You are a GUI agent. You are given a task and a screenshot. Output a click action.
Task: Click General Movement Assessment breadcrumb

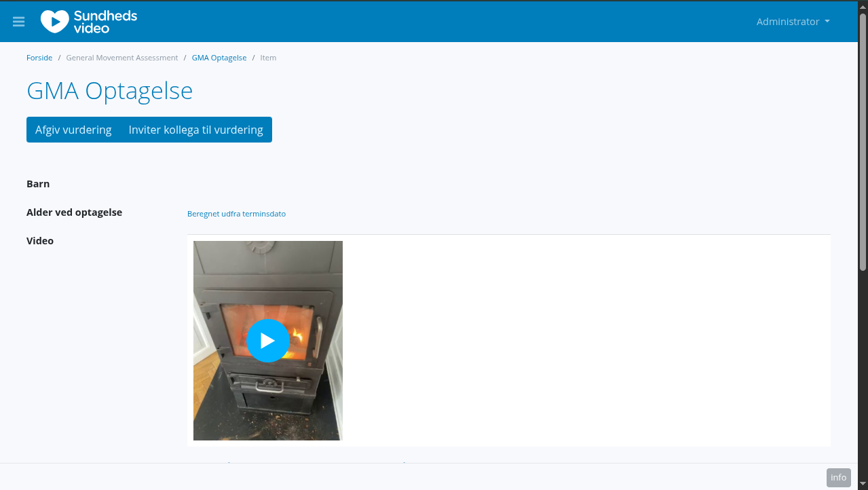click(122, 58)
